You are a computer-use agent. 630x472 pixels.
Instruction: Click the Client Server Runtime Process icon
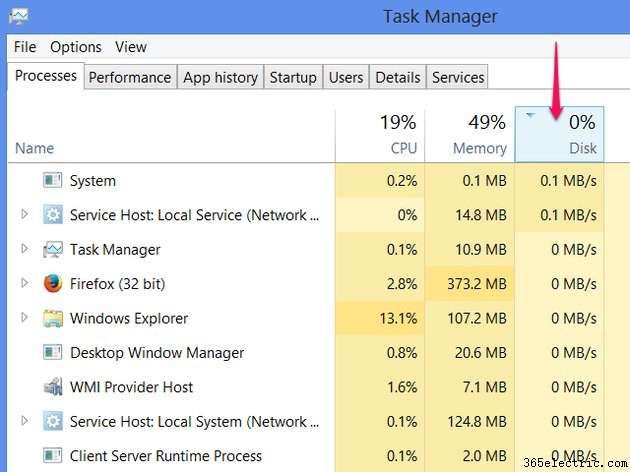point(53,456)
